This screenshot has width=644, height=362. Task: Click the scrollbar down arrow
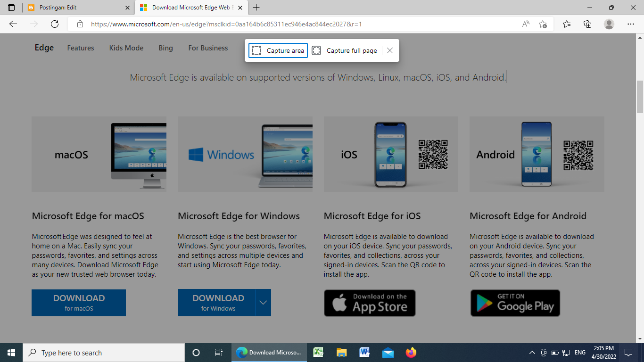click(x=640, y=338)
